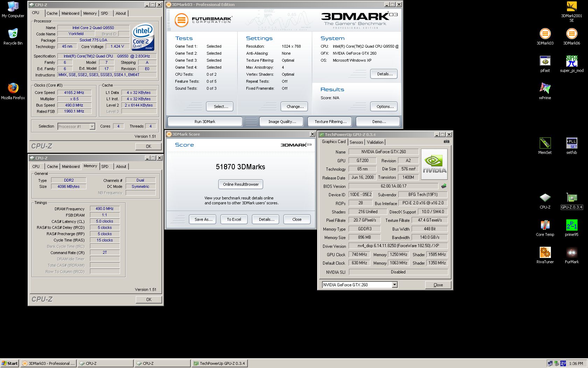Click the NVIDIA logo in GPU-Z
588x368 pixels.
434,164
